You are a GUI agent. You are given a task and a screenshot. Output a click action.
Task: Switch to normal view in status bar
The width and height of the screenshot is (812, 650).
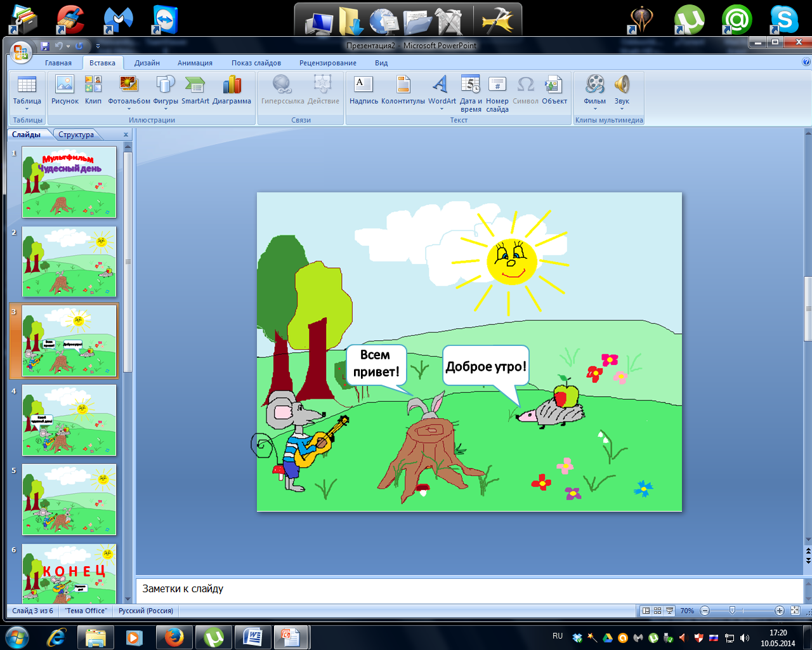coord(646,611)
